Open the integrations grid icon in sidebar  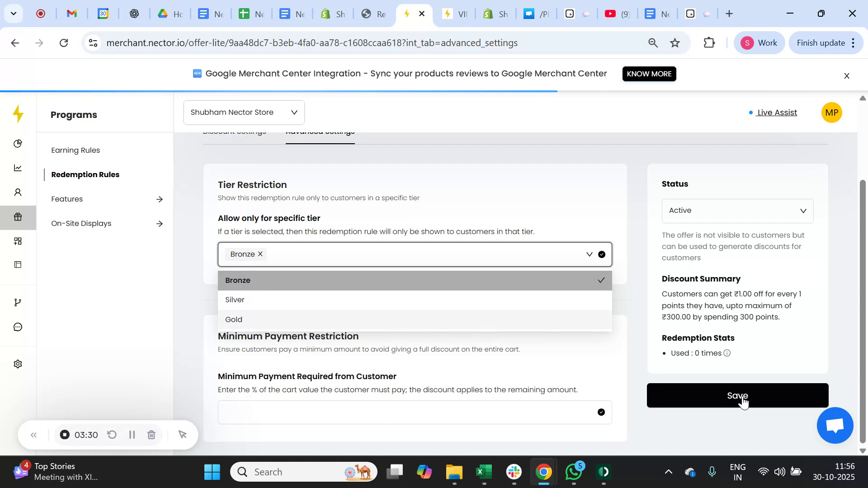tap(18, 241)
